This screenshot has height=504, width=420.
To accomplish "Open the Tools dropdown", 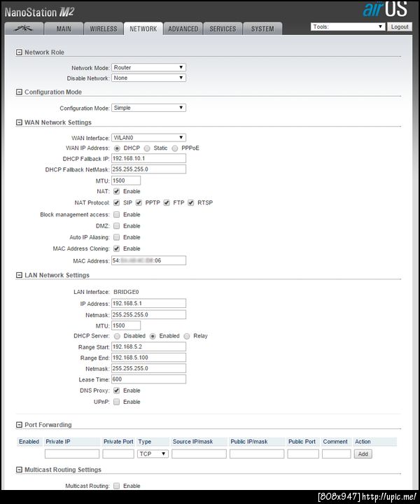I will [x=348, y=27].
